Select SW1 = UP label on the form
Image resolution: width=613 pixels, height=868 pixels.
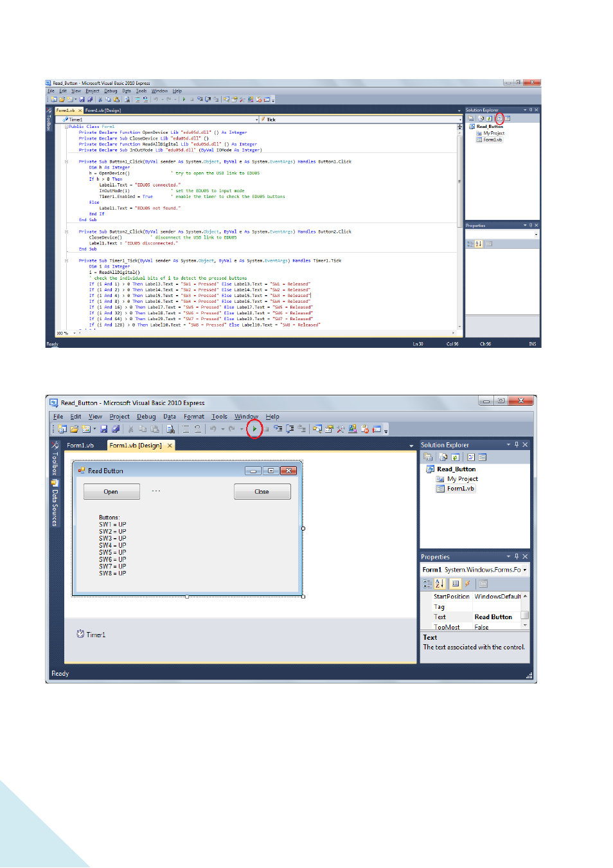click(112, 525)
